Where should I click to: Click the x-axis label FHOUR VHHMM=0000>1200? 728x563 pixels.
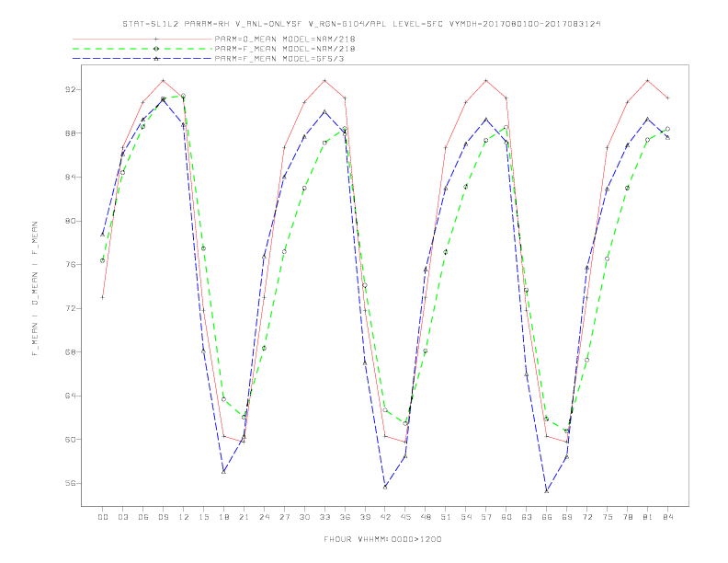(382, 539)
